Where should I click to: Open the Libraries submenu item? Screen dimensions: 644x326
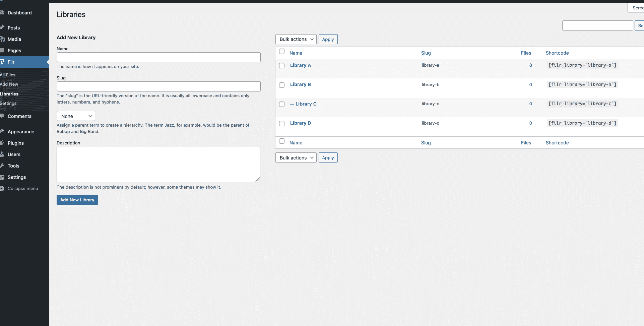pos(9,94)
